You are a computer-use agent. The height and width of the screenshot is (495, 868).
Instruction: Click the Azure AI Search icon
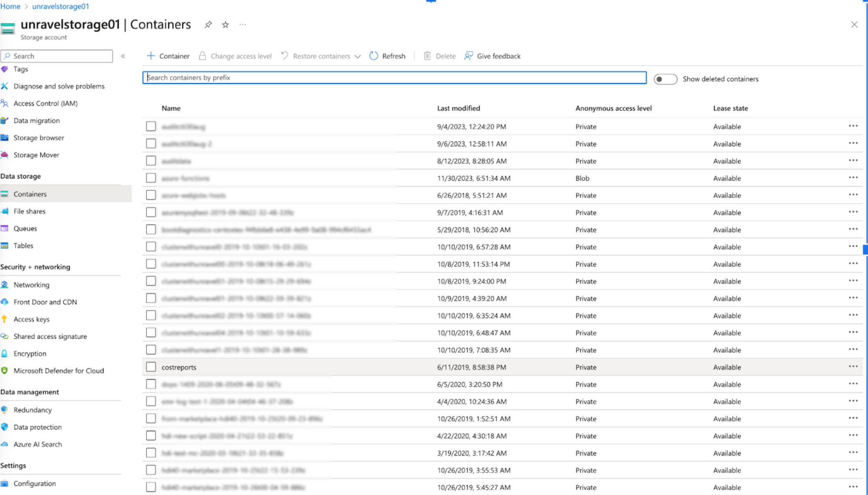(x=5, y=444)
